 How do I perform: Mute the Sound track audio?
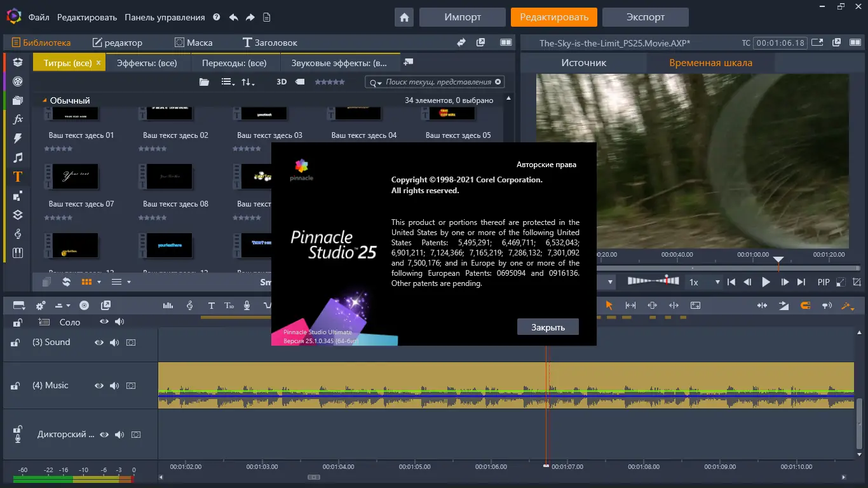pos(116,342)
